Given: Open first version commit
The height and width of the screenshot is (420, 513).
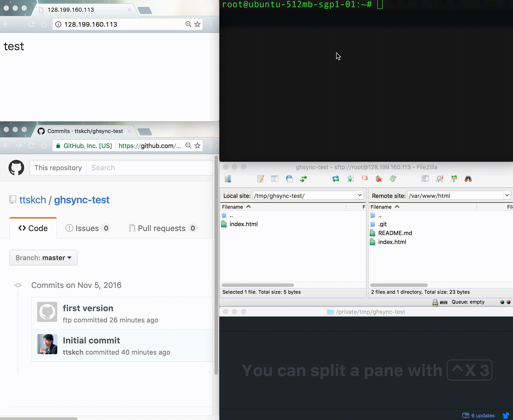Looking at the screenshot, I should pyautogui.click(x=88, y=308).
